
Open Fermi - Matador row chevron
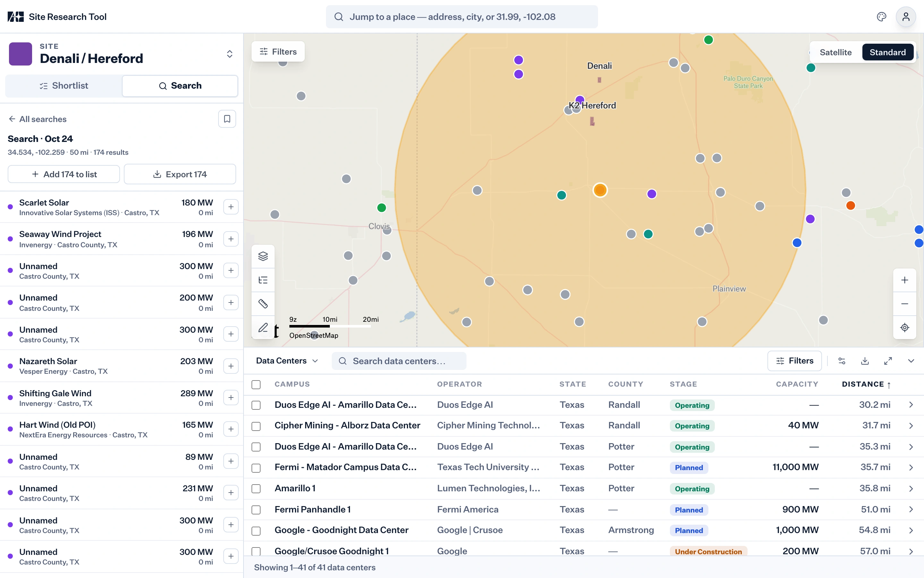click(x=911, y=467)
